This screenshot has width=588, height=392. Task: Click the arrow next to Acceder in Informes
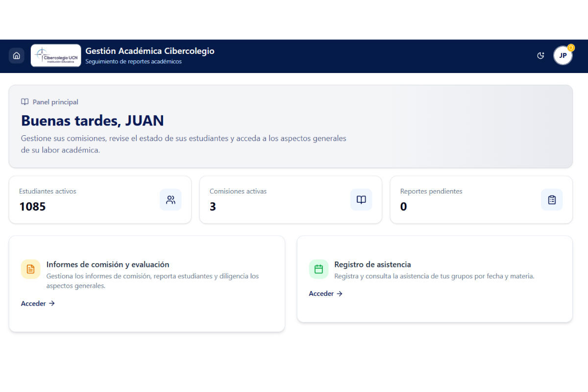point(51,303)
